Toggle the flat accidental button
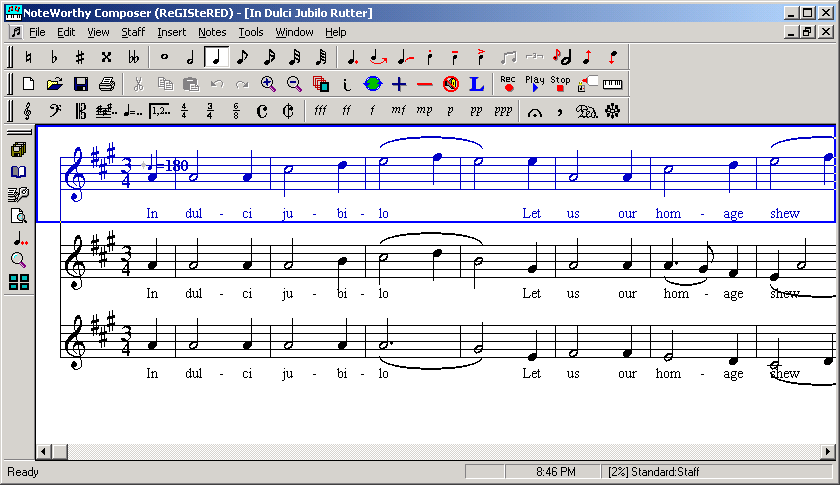Viewport: 840px width, 485px height. tap(54, 57)
